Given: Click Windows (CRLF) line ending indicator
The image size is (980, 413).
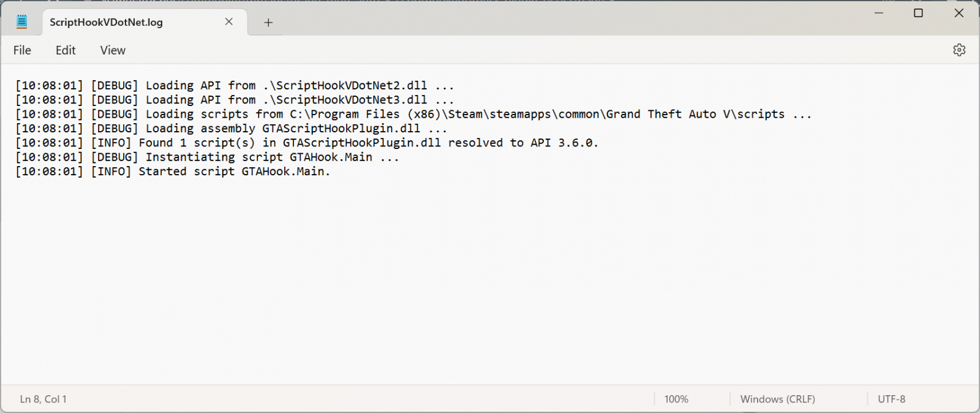Looking at the screenshot, I should (777, 399).
